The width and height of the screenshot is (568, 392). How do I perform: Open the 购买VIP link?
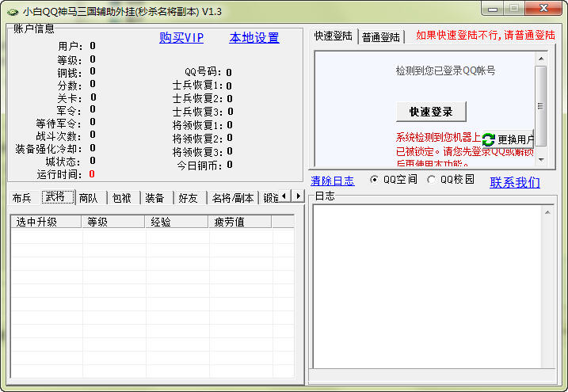coord(181,38)
